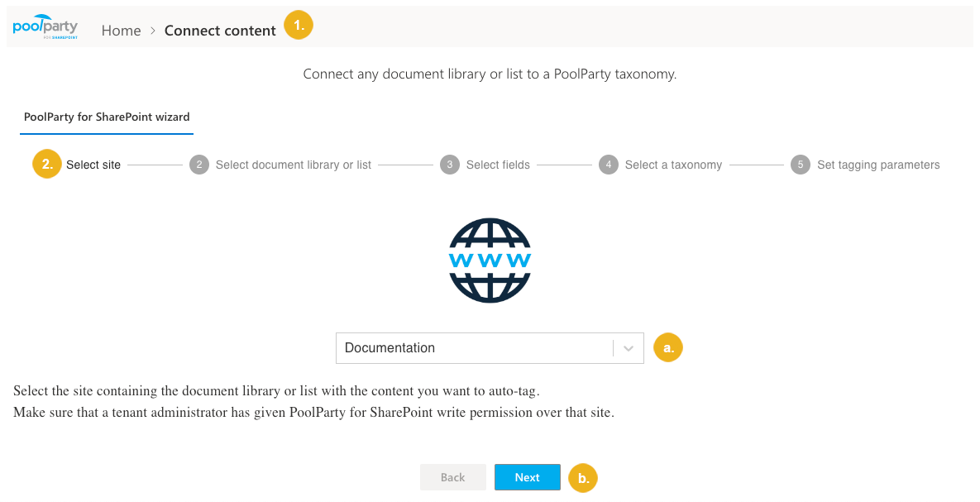This screenshot has height=502, width=980.
Task: Click the step 5 circle icon
Action: [800, 165]
